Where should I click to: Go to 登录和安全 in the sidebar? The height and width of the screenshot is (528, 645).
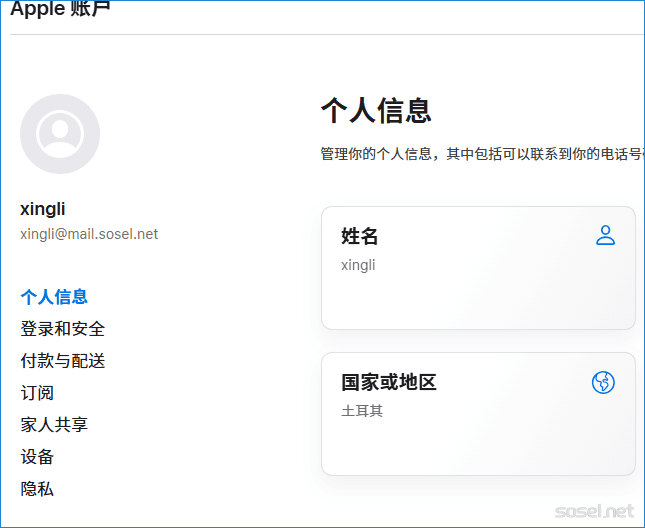click(62, 329)
